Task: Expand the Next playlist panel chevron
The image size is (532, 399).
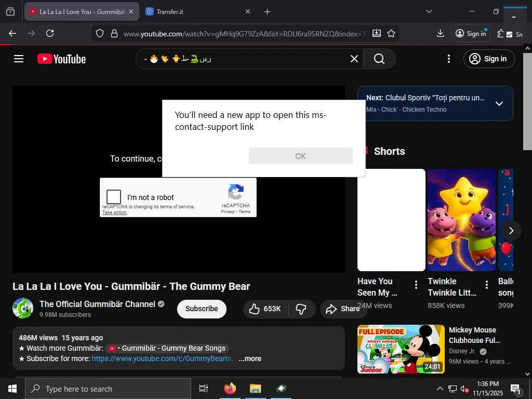Action: click(499, 103)
